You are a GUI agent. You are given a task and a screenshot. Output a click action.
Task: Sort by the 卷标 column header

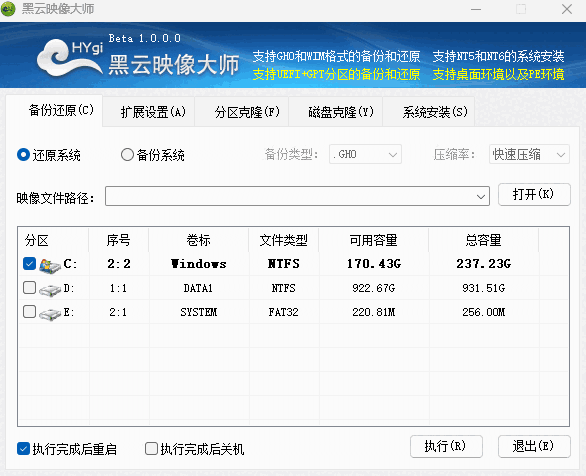198,240
